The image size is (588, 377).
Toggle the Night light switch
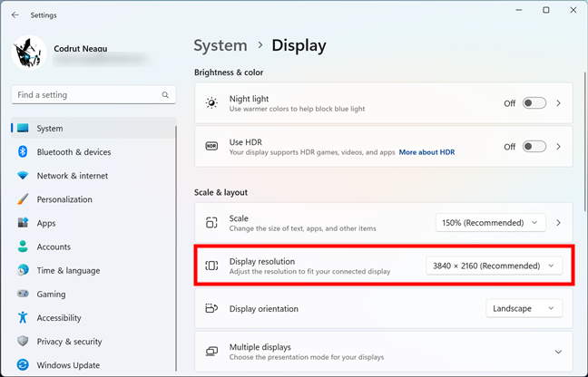point(534,103)
